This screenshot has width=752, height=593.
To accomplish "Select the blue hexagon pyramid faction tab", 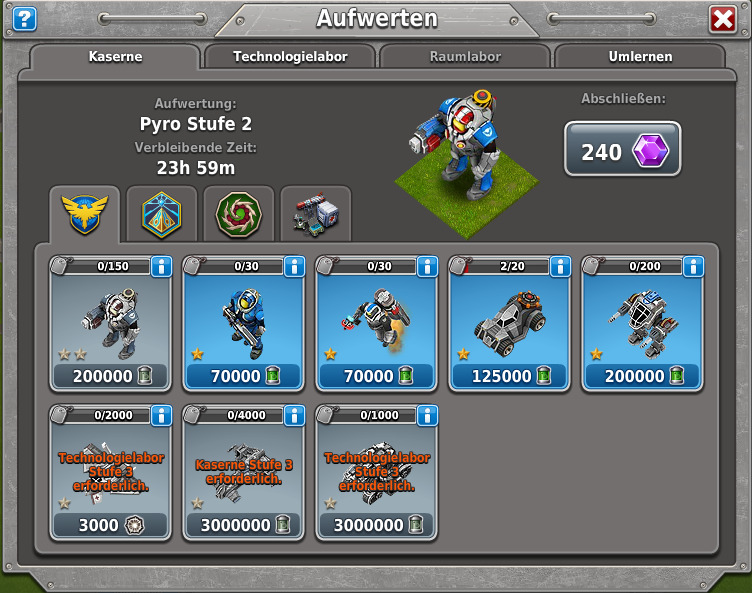I will (x=162, y=214).
